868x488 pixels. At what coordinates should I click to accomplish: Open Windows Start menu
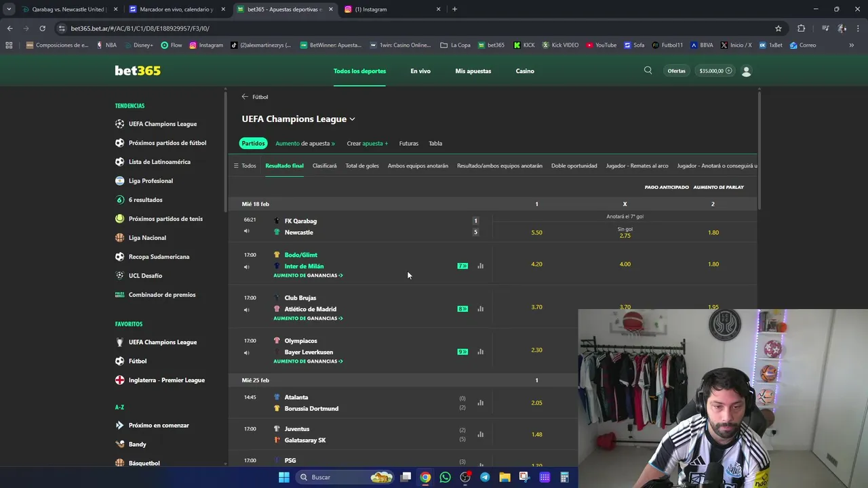click(x=284, y=477)
